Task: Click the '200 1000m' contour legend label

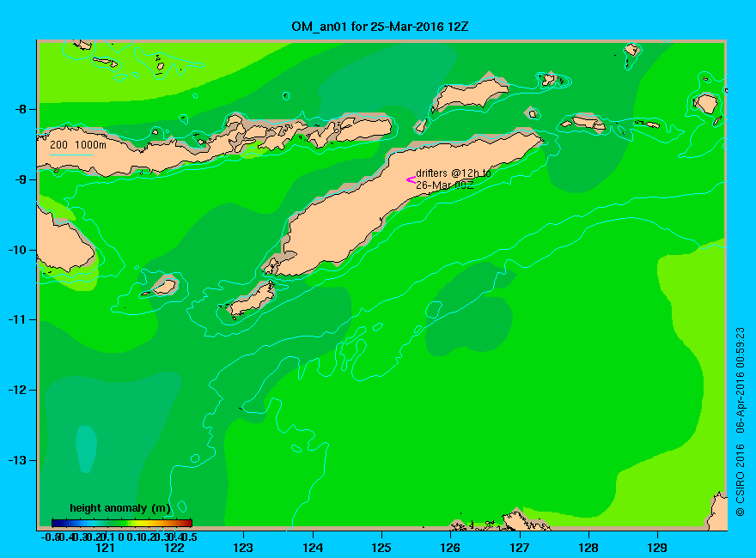Action: [x=78, y=145]
